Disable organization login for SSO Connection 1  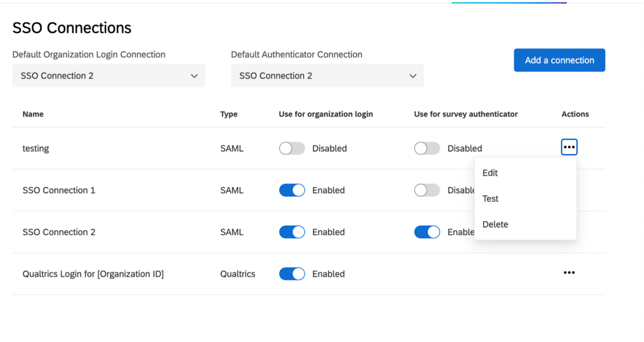coord(291,190)
